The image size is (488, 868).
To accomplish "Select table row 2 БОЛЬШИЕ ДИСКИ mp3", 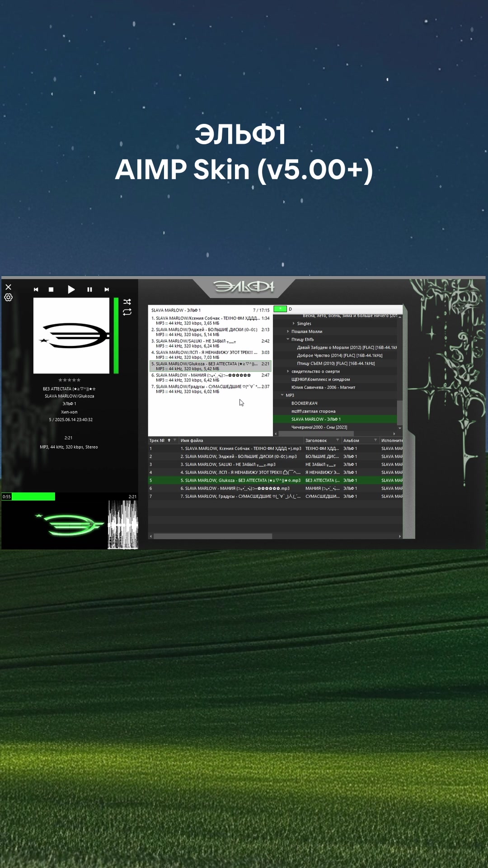I will pos(275,457).
